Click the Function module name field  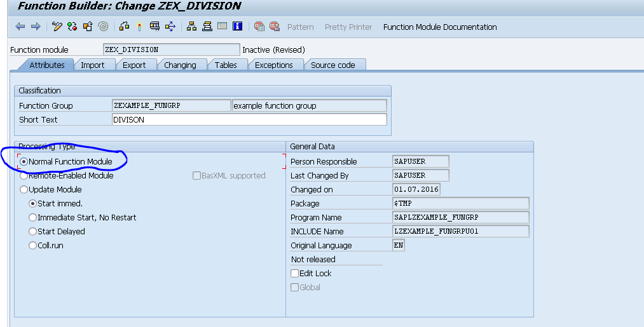(171, 50)
